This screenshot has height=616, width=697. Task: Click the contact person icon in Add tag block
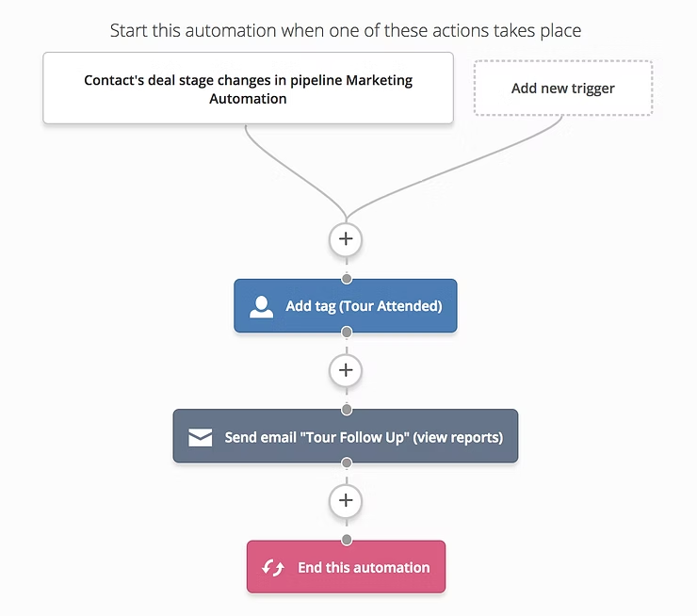click(262, 307)
